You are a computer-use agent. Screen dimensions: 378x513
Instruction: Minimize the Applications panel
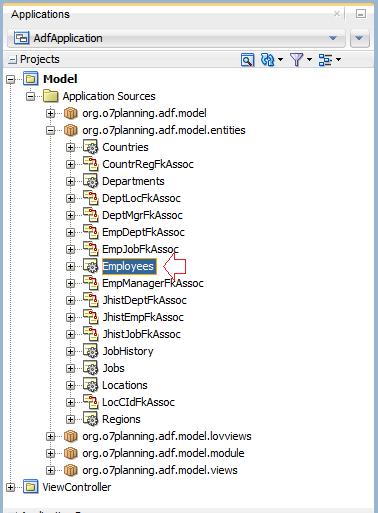[x=361, y=14]
